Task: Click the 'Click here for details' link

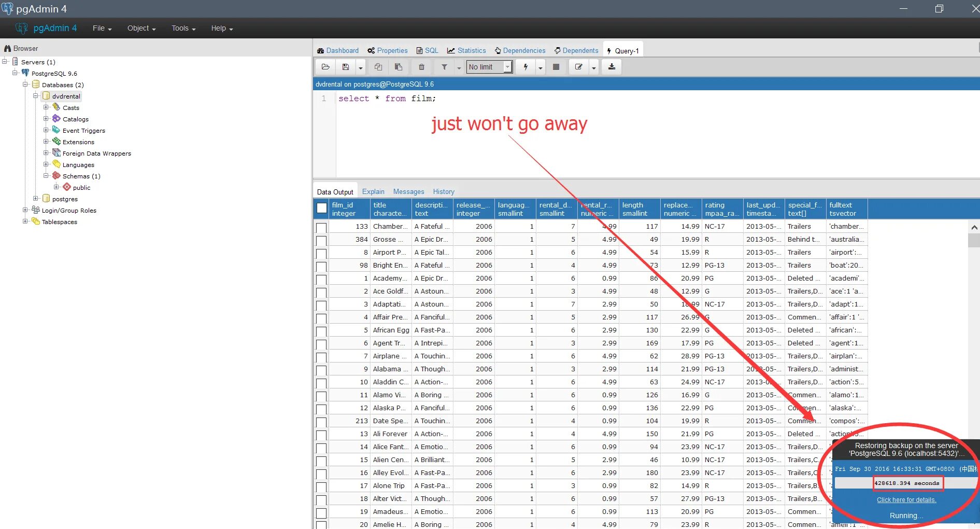Action: pos(906,500)
